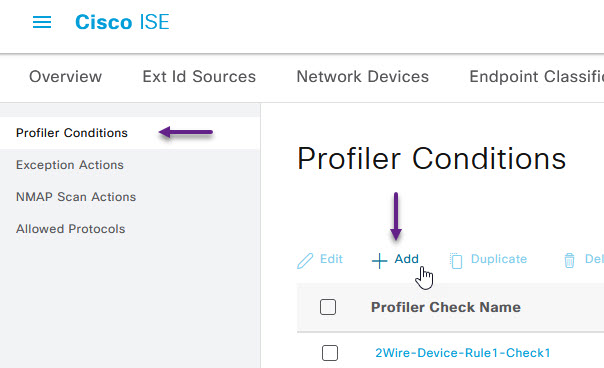Viewport: 604px width, 368px height.
Task: Open Allowed Protocols in the sidebar
Action: click(70, 229)
